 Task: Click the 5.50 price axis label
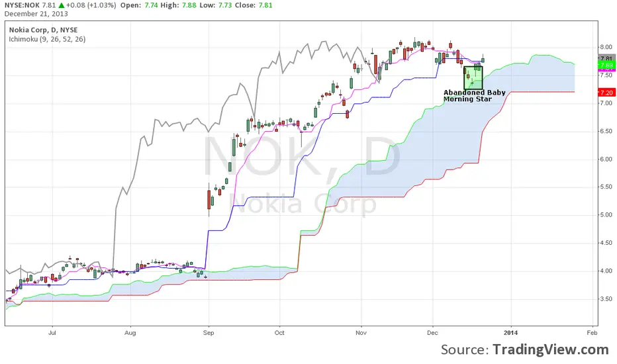pyautogui.click(x=606, y=187)
